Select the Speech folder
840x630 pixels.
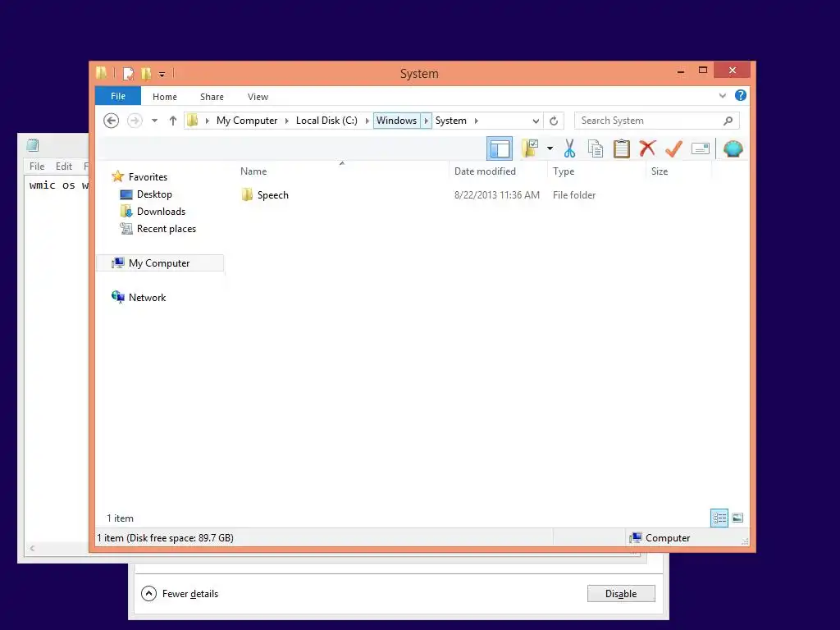click(272, 195)
